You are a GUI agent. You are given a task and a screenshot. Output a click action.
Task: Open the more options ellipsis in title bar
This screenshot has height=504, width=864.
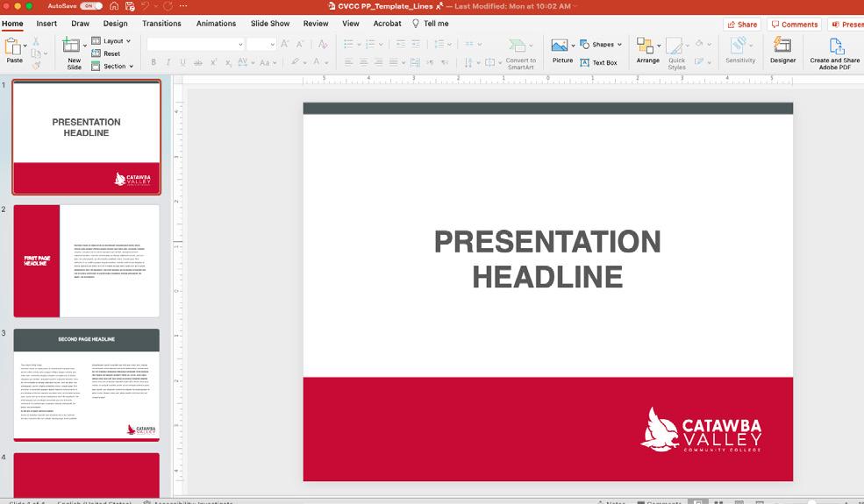click(183, 6)
